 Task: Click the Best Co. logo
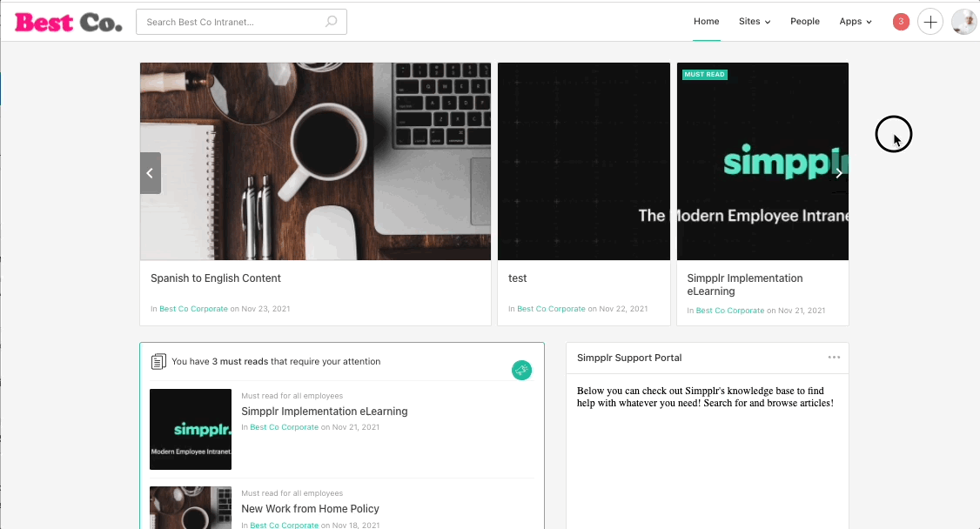[68, 23]
